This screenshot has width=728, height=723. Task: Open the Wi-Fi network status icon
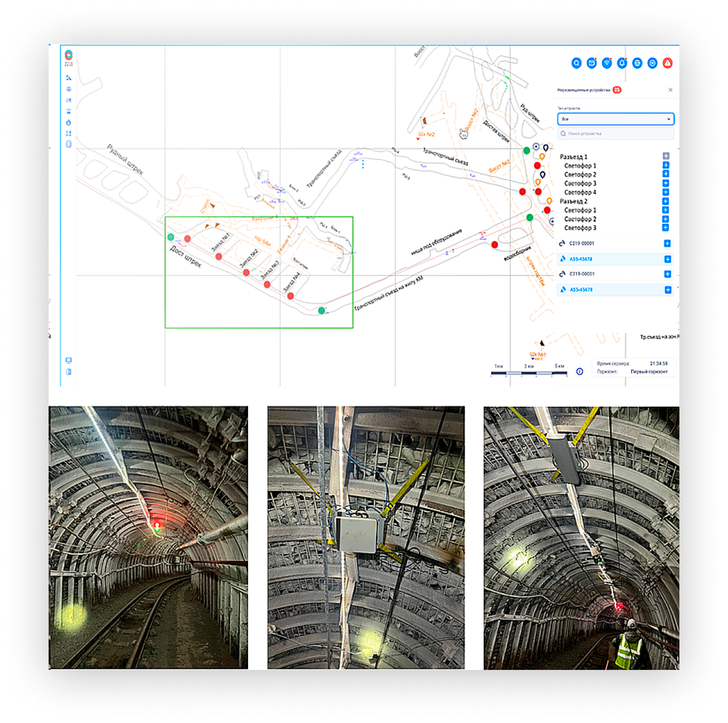[x=606, y=63]
